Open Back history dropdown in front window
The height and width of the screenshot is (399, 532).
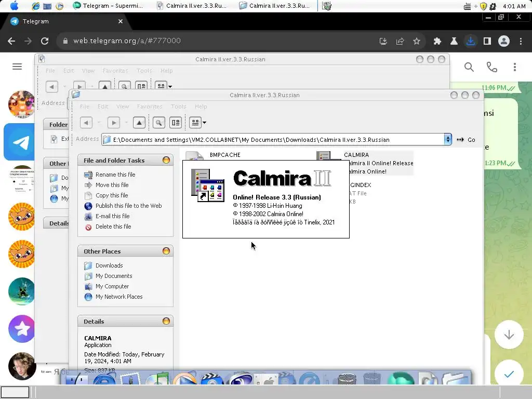click(99, 123)
